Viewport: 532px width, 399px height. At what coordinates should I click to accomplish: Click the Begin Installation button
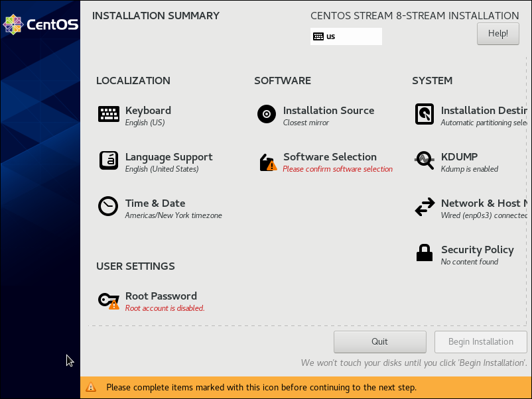[481, 342]
